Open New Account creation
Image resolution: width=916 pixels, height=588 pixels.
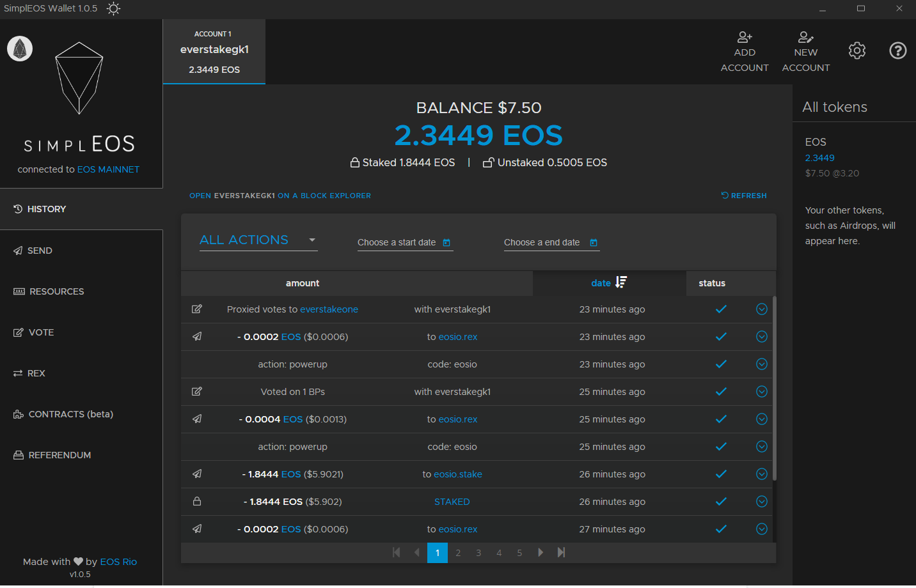coord(806,52)
